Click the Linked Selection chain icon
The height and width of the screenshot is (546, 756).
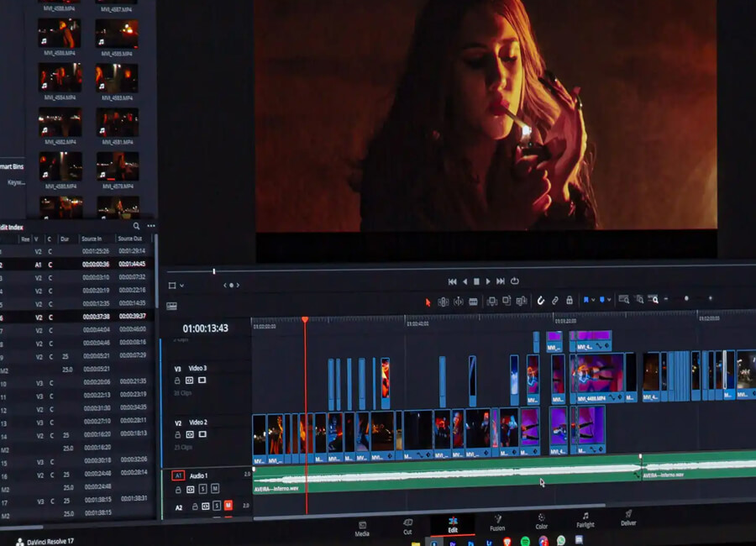tap(554, 300)
